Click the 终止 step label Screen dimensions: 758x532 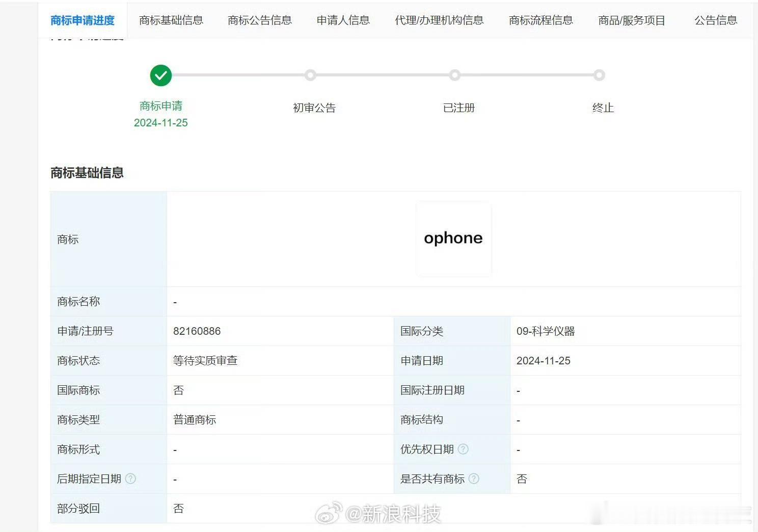pyautogui.click(x=603, y=108)
